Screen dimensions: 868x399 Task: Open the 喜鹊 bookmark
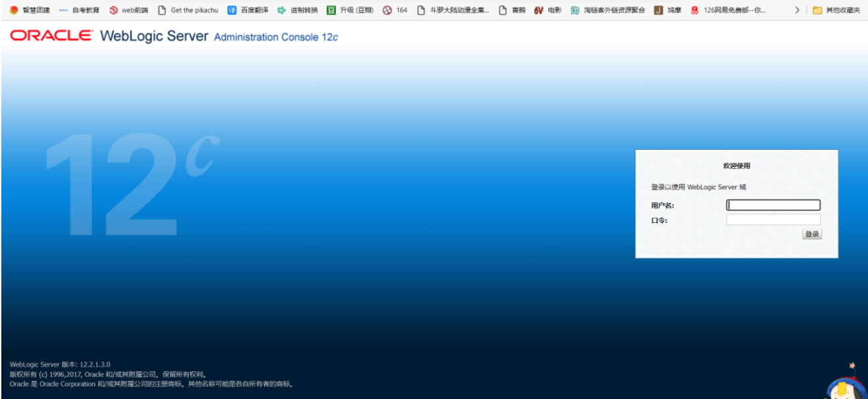512,11
